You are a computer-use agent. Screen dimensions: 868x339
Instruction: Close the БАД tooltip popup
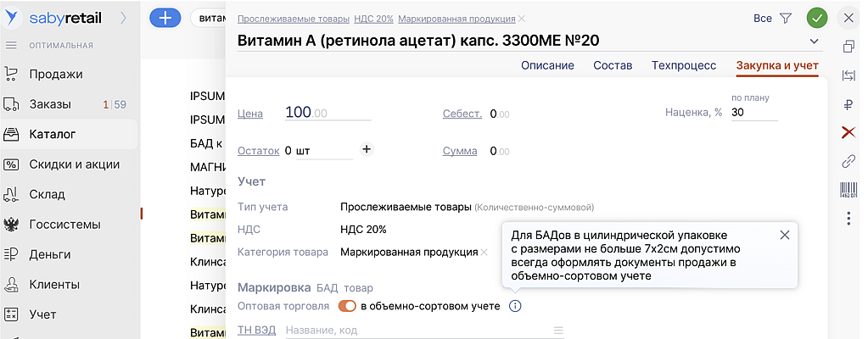point(784,235)
